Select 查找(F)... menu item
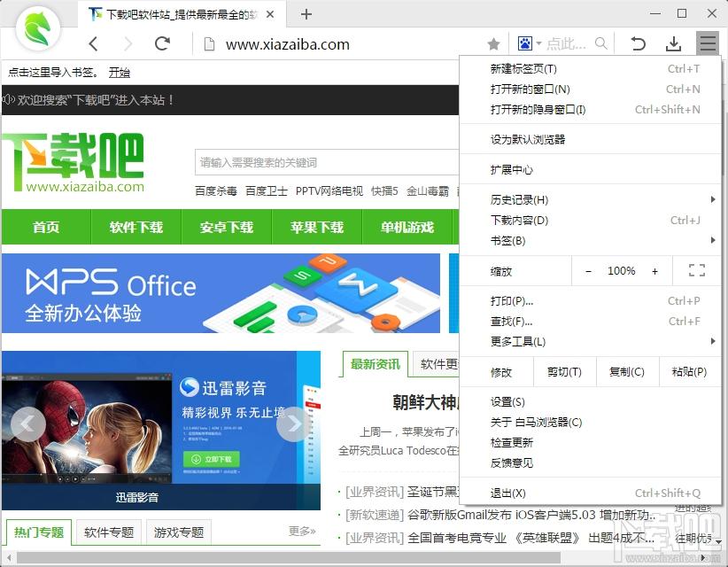The height and width of the screenshot is (567, 728). pos(590,322)
